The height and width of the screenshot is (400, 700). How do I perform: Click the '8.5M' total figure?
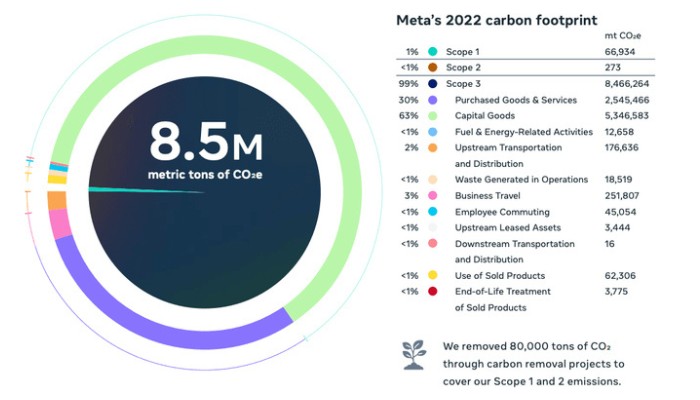(x=206, y=142)
